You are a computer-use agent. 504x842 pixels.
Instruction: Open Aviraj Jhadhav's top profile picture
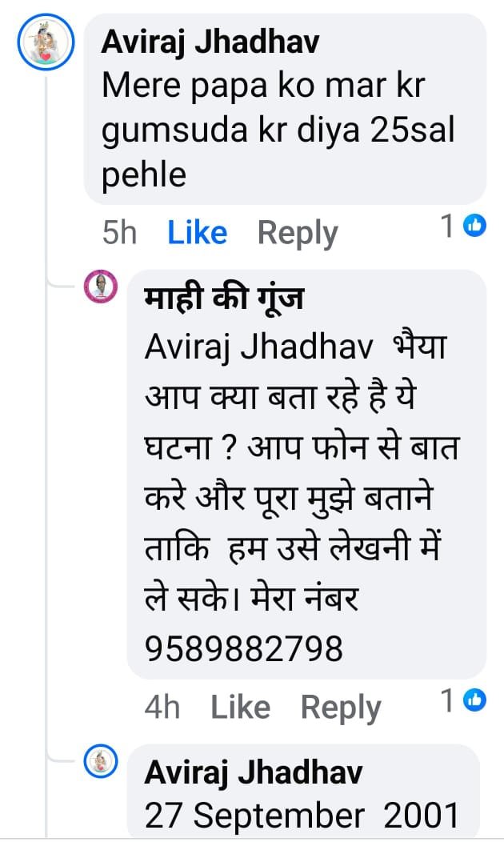(x=46, y=42)
